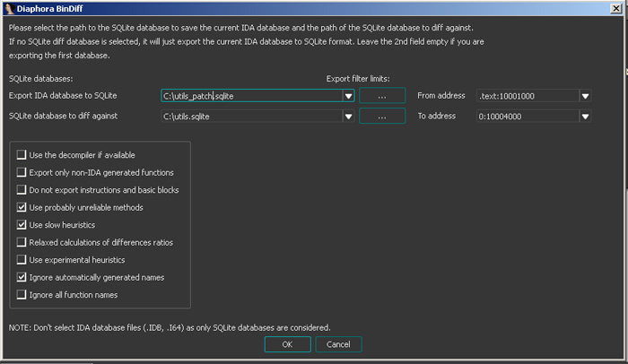This screenshot has width=628, height=364.
Task: Open the To address dropdown arrow
Action: pyautogui.click(x=585, y=117)
